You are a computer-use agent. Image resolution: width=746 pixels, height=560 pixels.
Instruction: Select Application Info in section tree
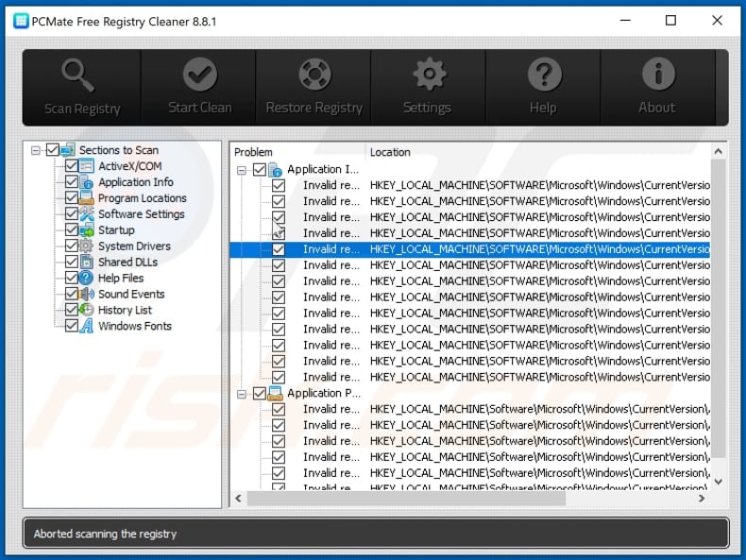click(x=136, y=182)
